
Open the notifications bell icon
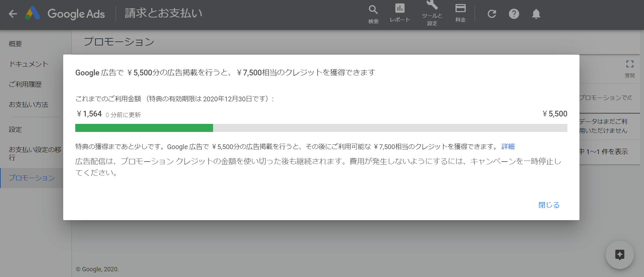point(536,14)
